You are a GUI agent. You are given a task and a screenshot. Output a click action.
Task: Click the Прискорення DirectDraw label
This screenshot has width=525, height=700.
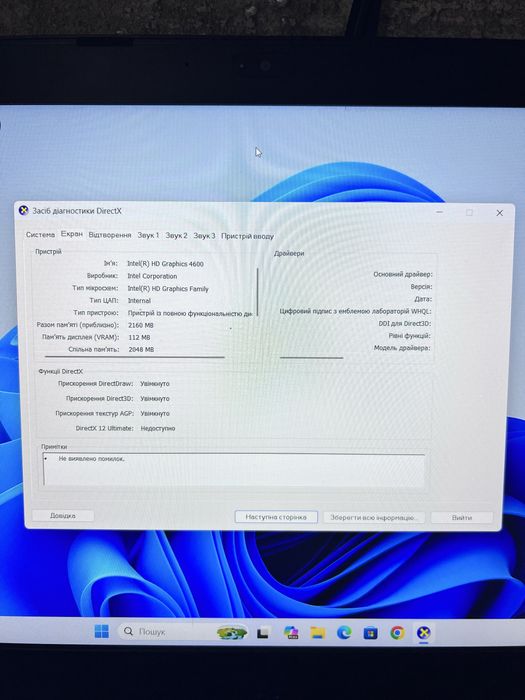(96, 383)
